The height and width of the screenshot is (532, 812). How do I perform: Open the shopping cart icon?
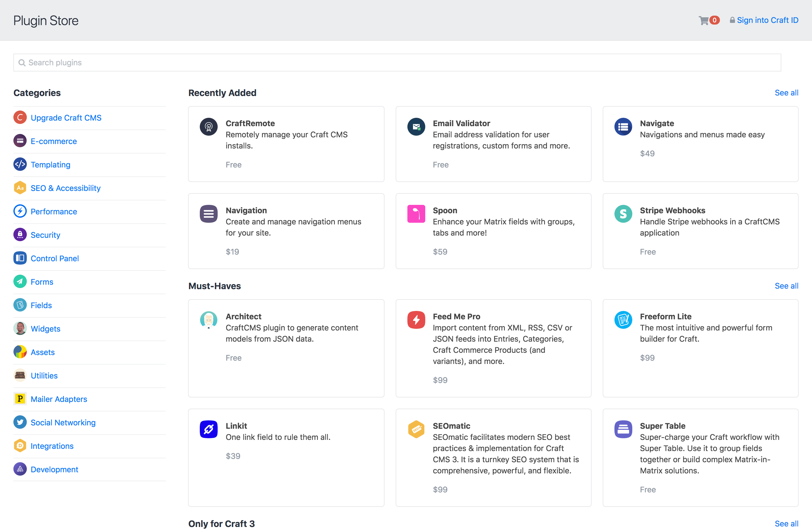tap(703, 20)
